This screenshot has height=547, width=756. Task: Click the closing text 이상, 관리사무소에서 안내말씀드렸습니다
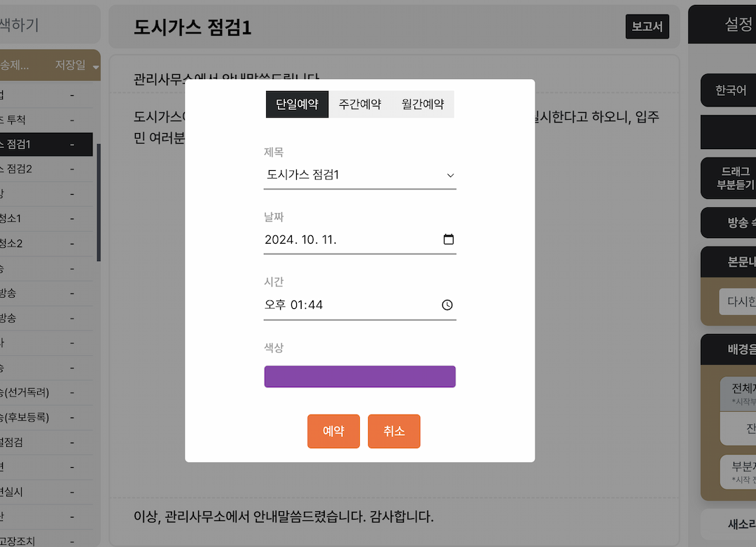coord(250,517)
